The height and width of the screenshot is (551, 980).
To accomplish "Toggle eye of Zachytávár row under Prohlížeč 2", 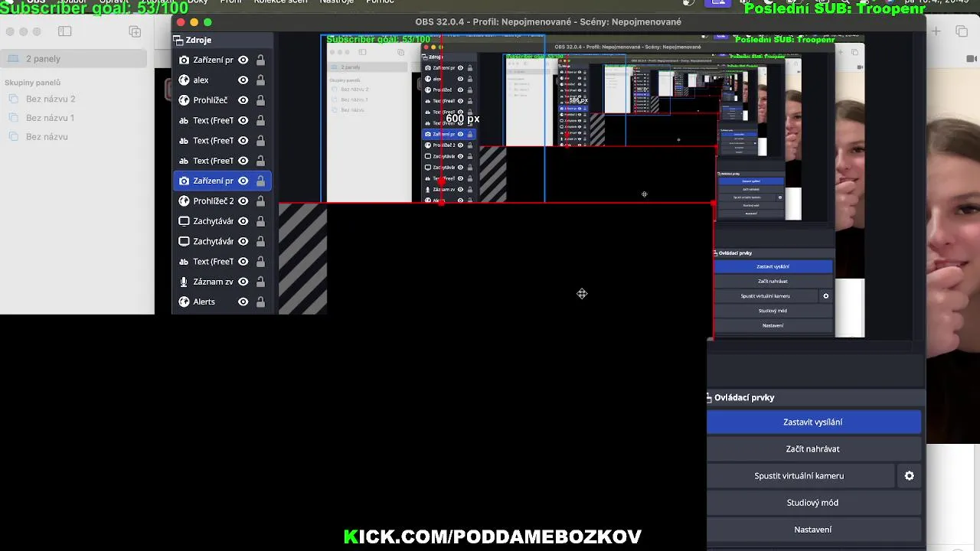I will coord(243,221).
